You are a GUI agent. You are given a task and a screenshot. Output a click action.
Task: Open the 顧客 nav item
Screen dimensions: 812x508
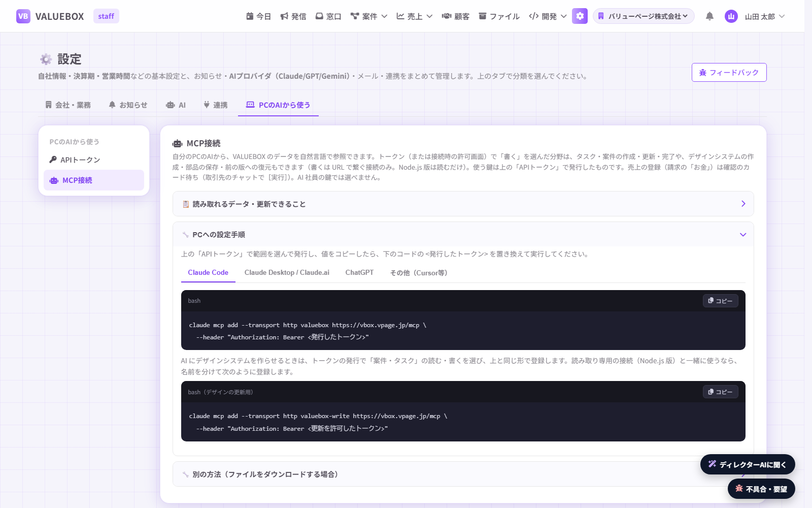coord(456,16)
